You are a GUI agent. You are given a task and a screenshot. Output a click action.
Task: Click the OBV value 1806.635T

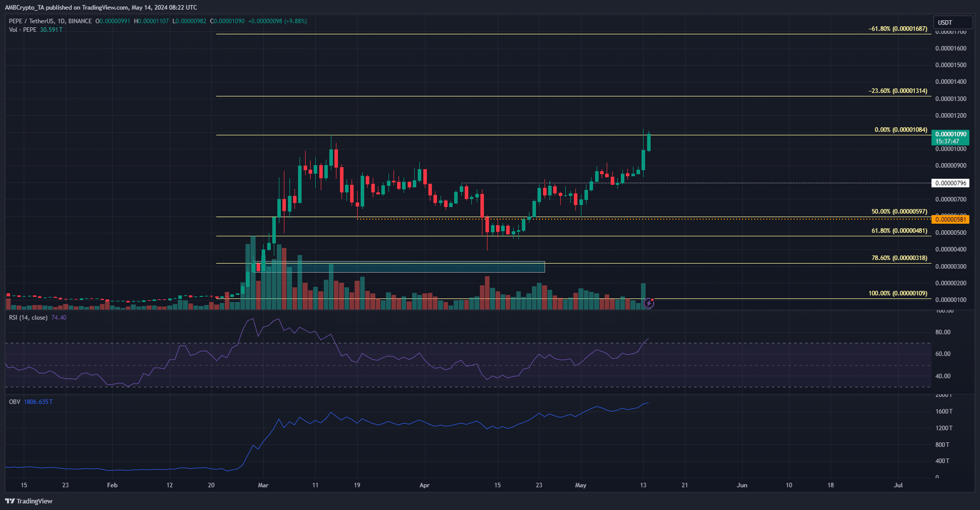38,402
